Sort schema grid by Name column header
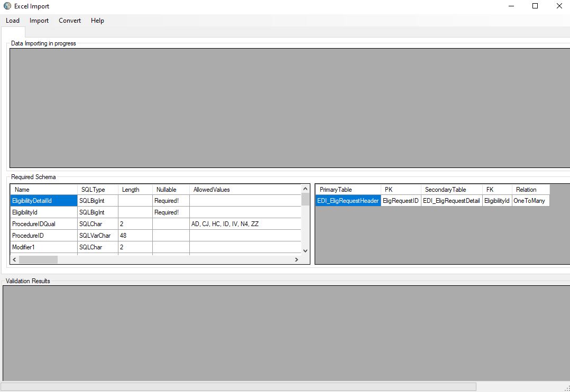 [x=43, y=190]
